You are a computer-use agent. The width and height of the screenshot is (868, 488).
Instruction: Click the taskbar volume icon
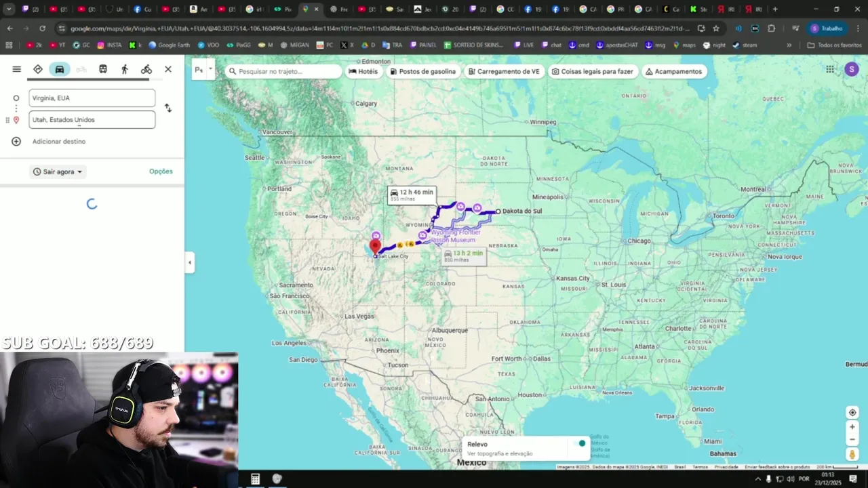tap(790, 479)
